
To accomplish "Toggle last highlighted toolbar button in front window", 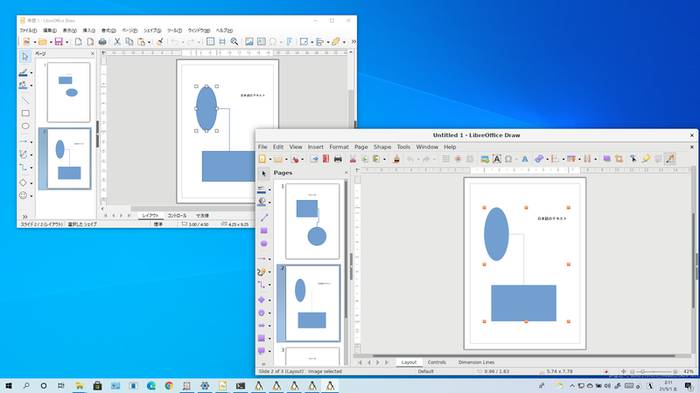I will (x=670, y=159).
